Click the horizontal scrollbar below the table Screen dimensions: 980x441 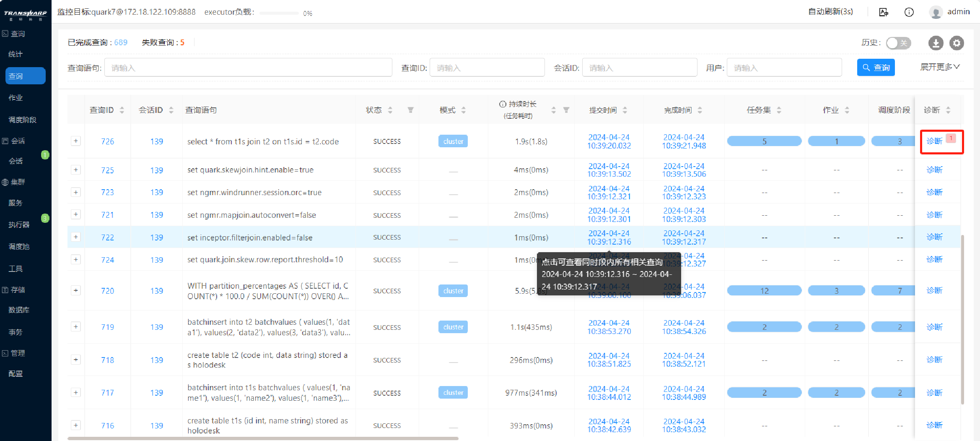[x=263, y=438]
